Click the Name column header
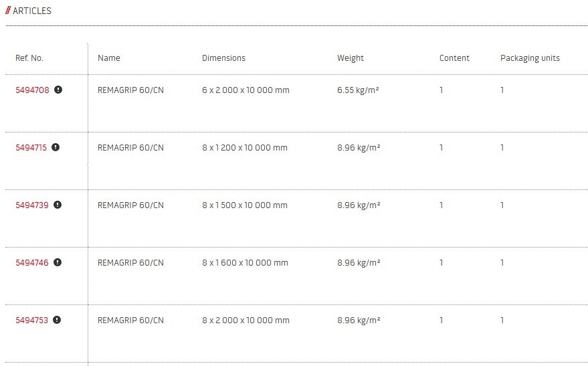 pos(109,58)
